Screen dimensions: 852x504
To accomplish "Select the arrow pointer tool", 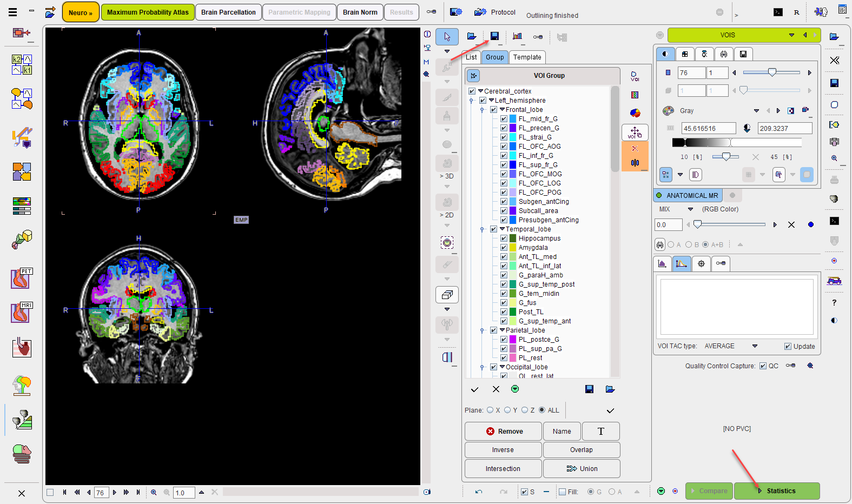I will pos(447,37).
